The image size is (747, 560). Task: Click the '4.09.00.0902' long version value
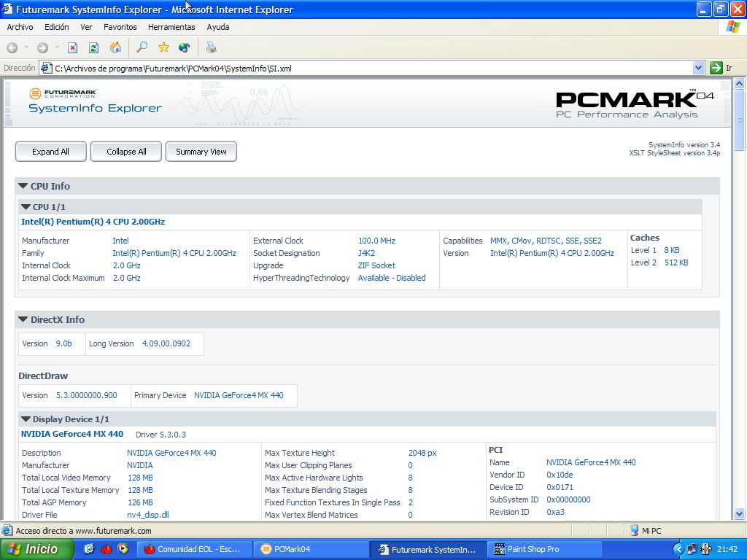[x=166, y=343]
